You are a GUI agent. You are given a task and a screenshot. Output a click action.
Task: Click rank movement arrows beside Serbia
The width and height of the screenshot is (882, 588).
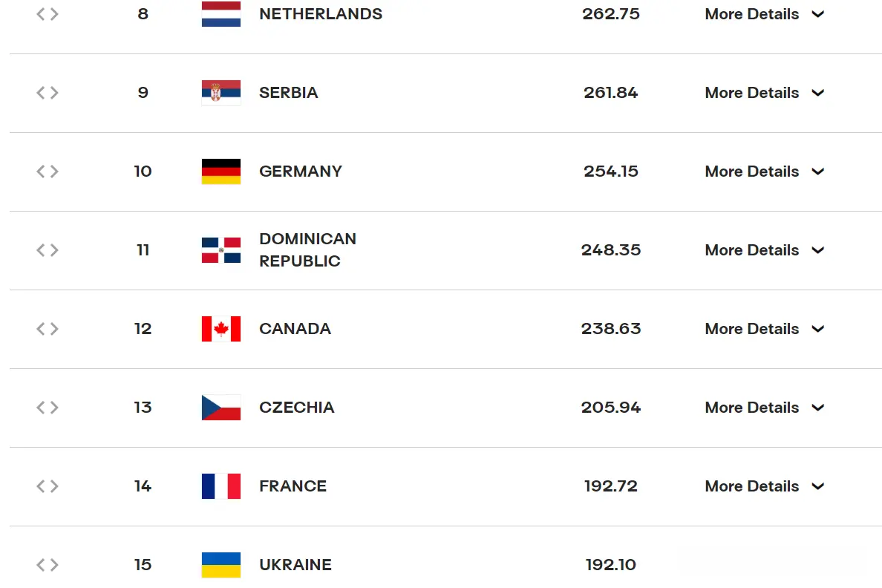(48, 93)
